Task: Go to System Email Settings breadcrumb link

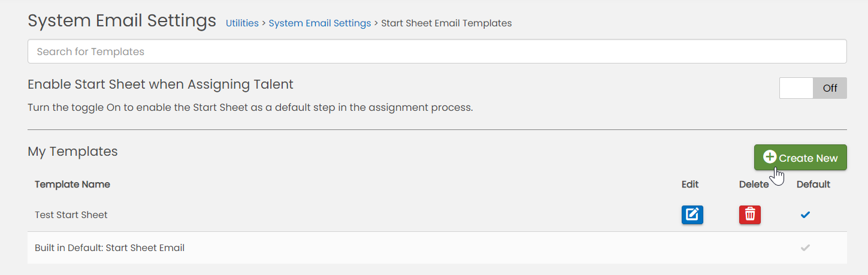Action: [x=320, y=23]
